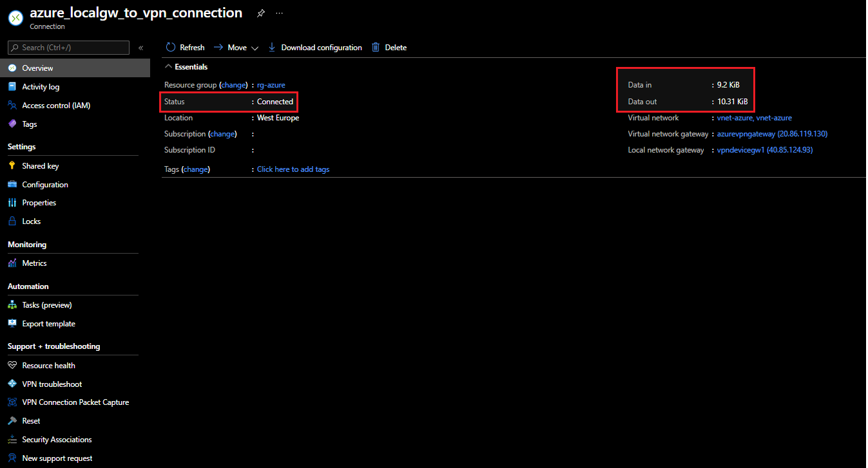Click the New support request icon
Image resolution: width=868 pixels, height=468 pixels.
[12, 458]
